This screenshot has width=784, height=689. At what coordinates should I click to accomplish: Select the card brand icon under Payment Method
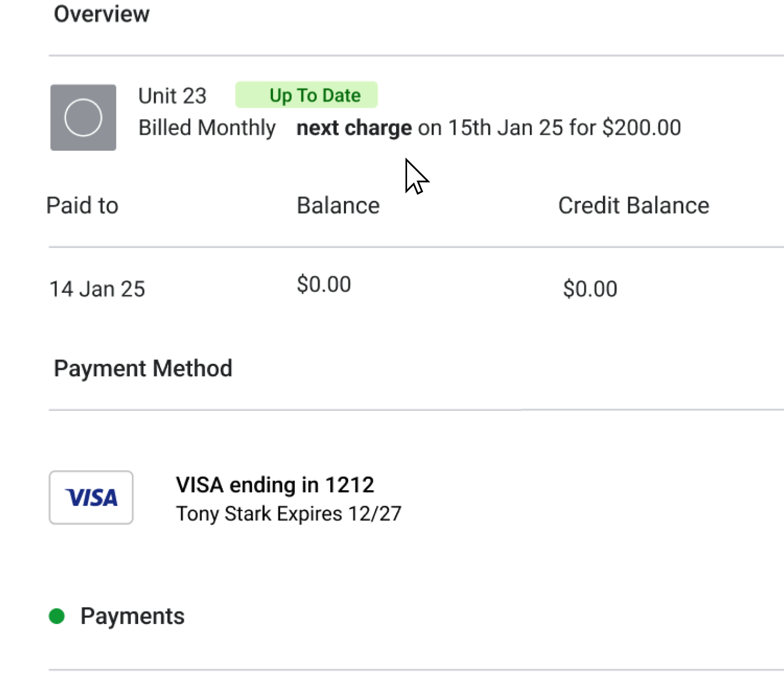tap(91, 497)
